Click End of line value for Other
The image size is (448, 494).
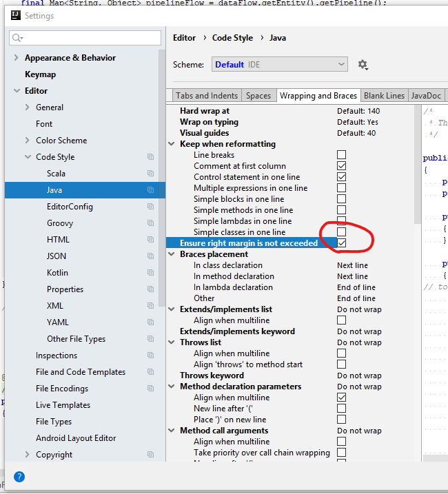[x=356, y=298]
